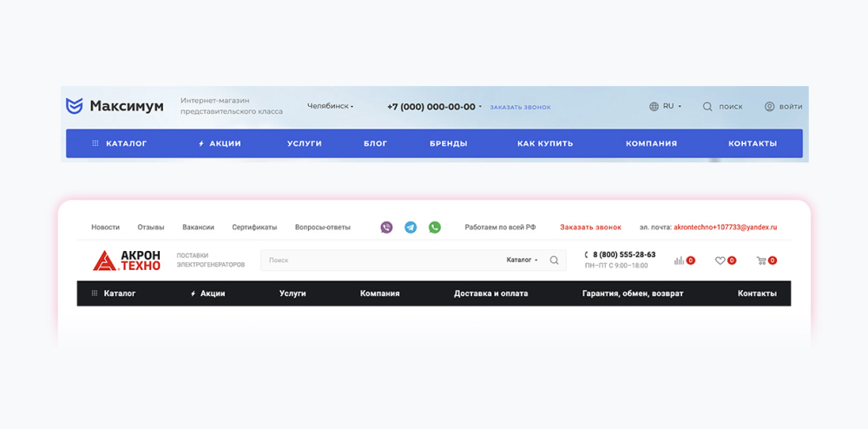Image resolution: width=868 pixels, height=429 pixels.
Task: Click the magnifier icon in Akron search field
Action: 554,261
